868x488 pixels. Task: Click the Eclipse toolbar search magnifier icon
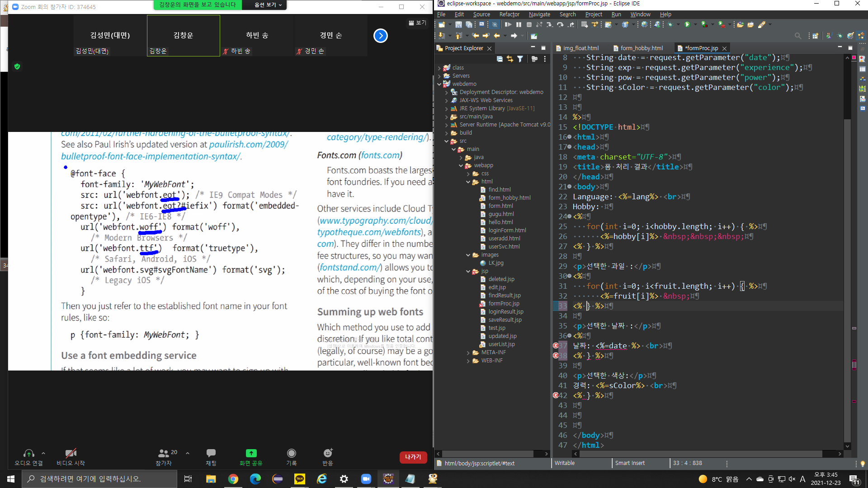click(x=798, y=36)
